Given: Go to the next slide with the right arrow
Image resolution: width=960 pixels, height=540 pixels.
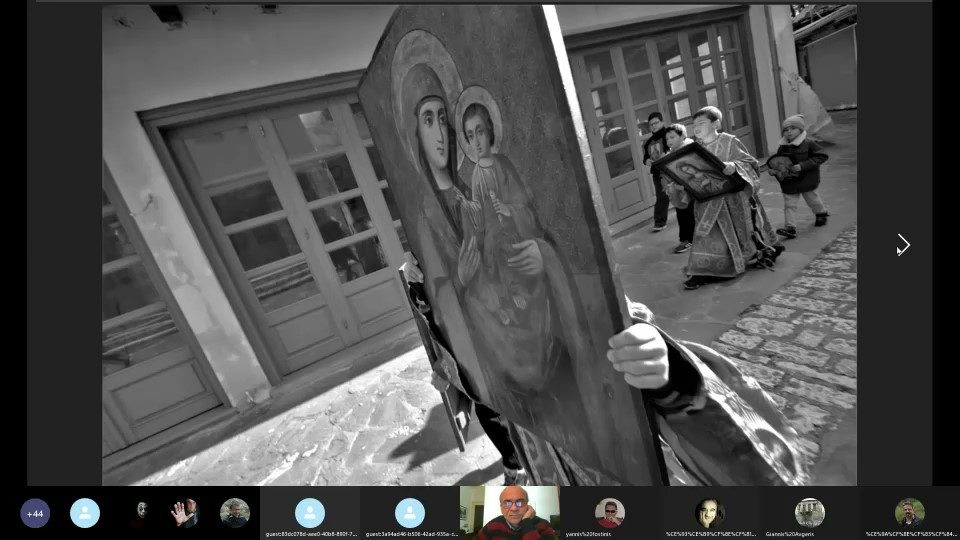Looking at the screenshot, I should (x=904, y=245).
